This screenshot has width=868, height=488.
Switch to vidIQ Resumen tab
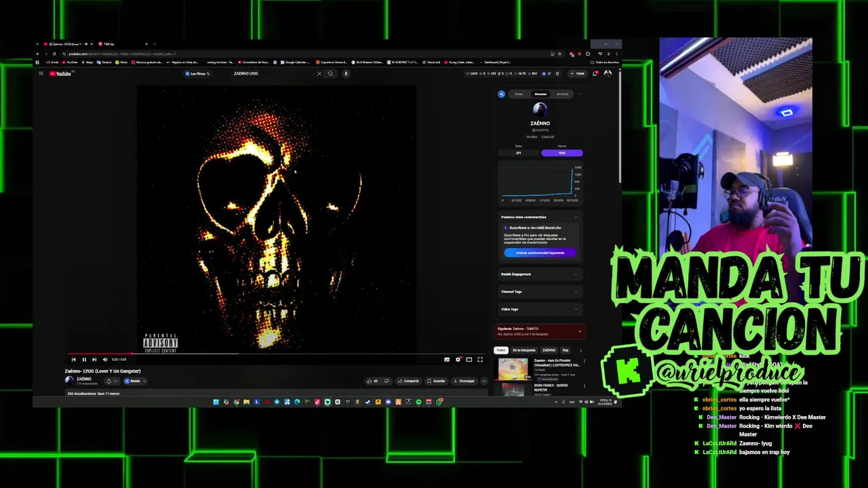(540, 94)
